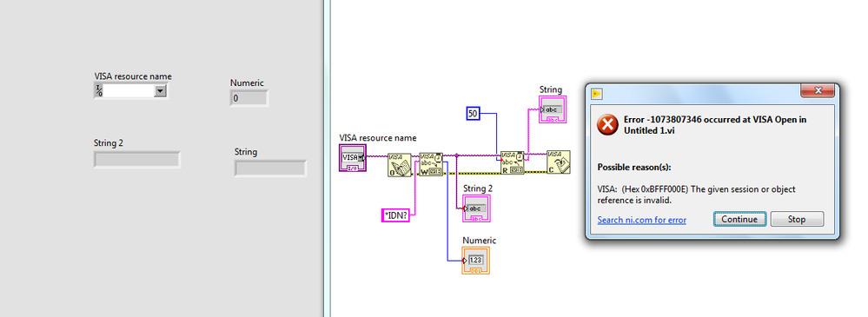Select the Numeric indicator terminal on diagram

(475, 260)
